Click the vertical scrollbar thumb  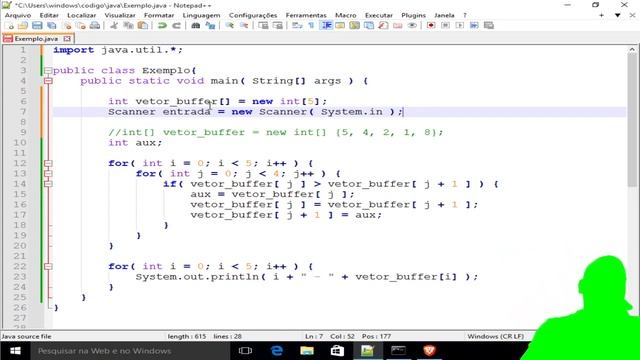click(632, 119)
